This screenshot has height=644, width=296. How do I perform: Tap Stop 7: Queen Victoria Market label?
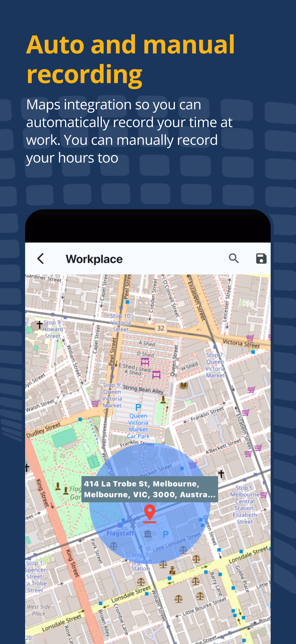pyautogui.click(x=215, y=365)
